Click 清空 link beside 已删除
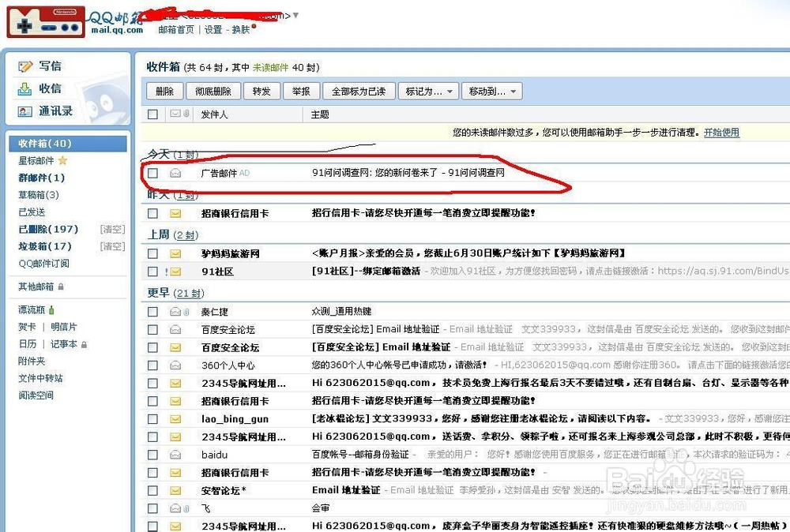This screenshot has height=532, width=790. click(112, 230)
